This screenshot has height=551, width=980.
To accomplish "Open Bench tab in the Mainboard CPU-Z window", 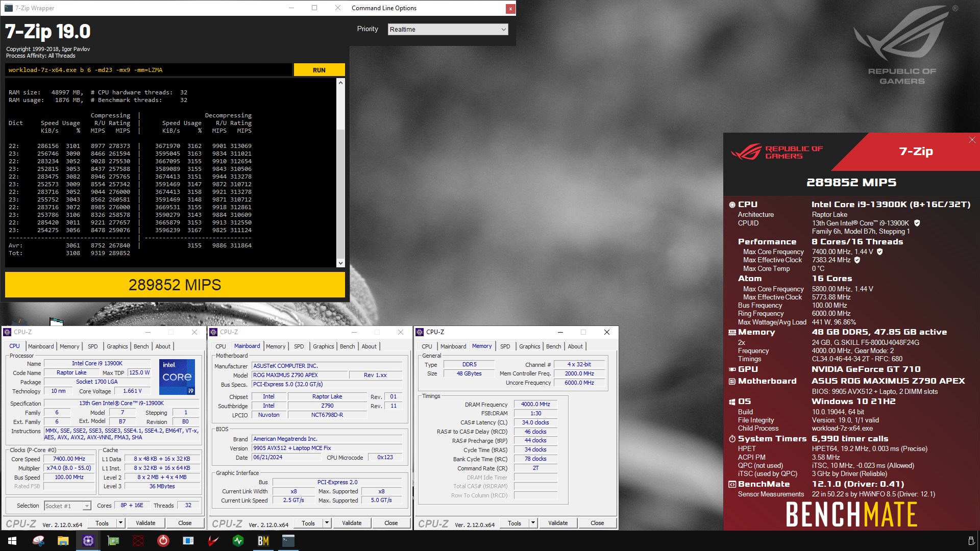I will click(348, 346).
